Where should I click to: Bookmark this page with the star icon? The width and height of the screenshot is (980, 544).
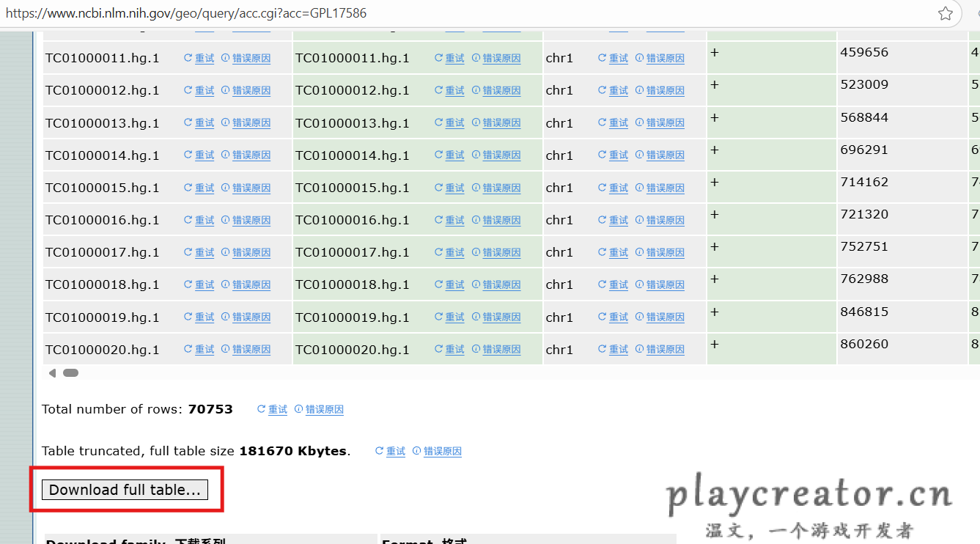tap(946, 13)
